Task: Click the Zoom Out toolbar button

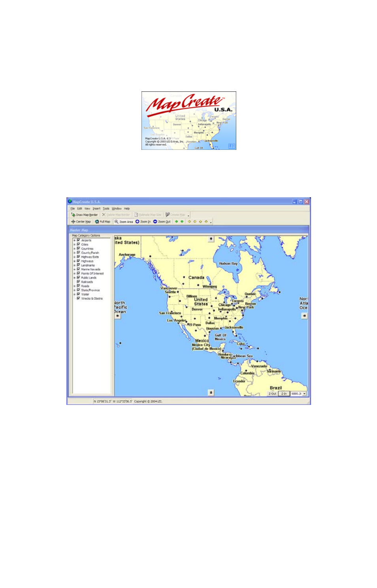Action: click(x=162, y=221)
